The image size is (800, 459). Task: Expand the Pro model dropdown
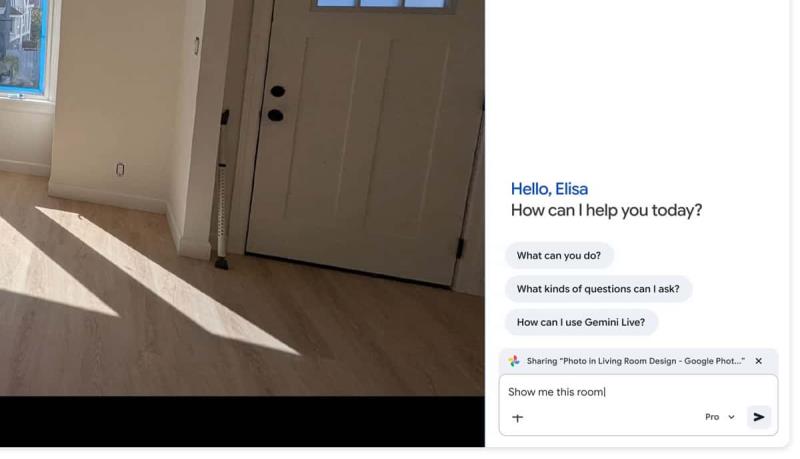(719, 417)
